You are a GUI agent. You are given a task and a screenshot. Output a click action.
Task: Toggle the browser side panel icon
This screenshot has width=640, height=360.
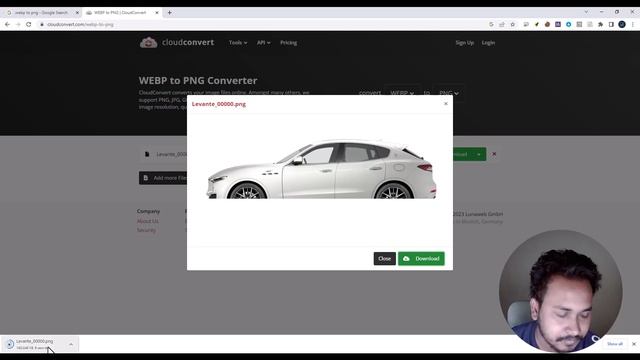(611, 24)
